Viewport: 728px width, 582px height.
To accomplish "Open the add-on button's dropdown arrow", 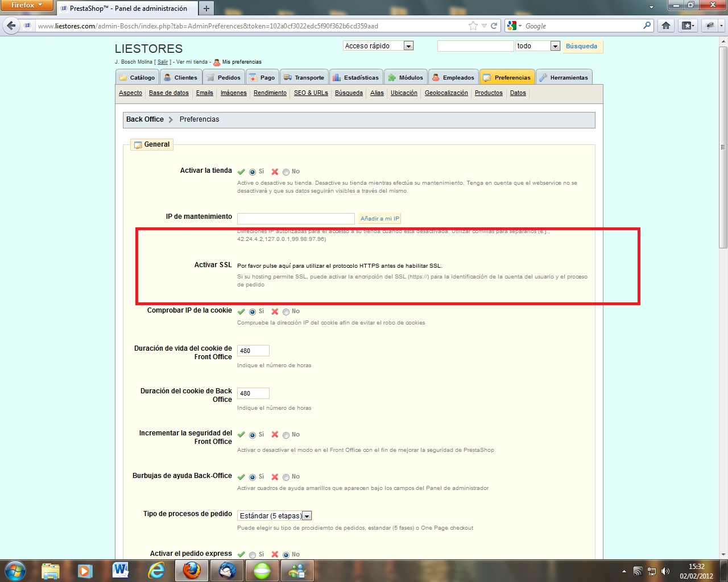I will pos(721,26).
